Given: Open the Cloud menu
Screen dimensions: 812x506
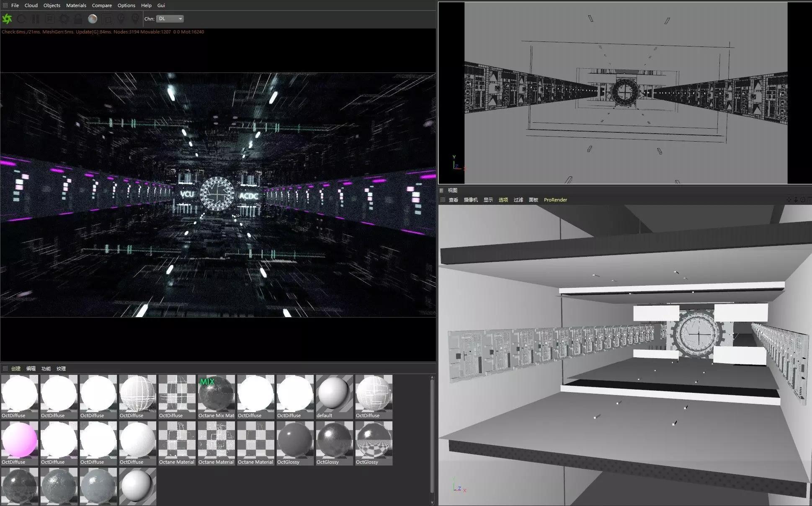Looking at the screenshot, I should click(x=31, y=5).
